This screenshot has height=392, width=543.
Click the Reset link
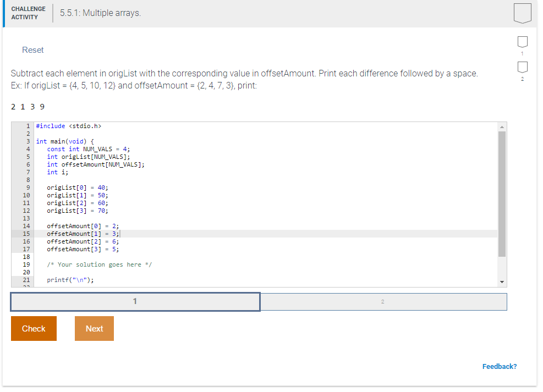coord(33,50)
